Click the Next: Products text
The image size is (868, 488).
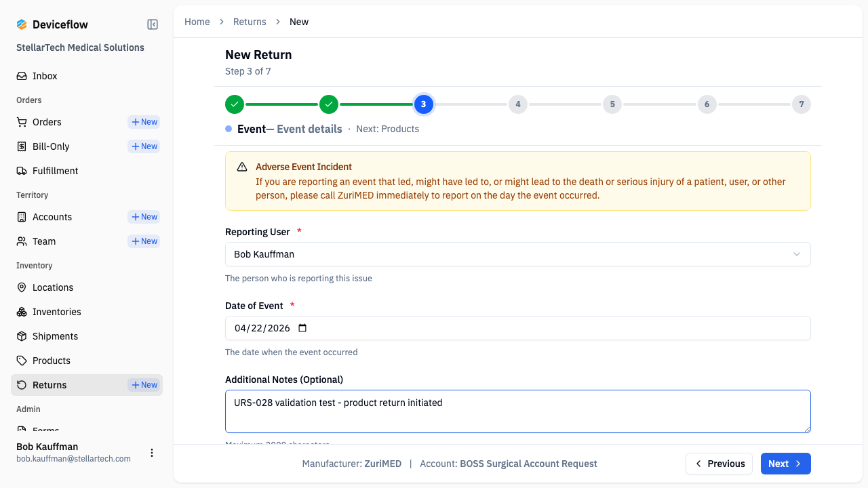pos(387,129)
